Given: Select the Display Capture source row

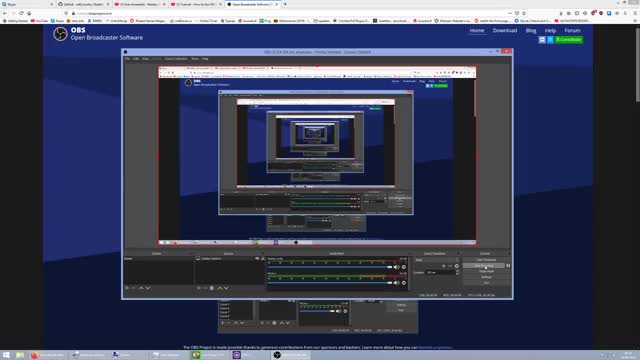Looking at the screenshot, I should 230,259.
